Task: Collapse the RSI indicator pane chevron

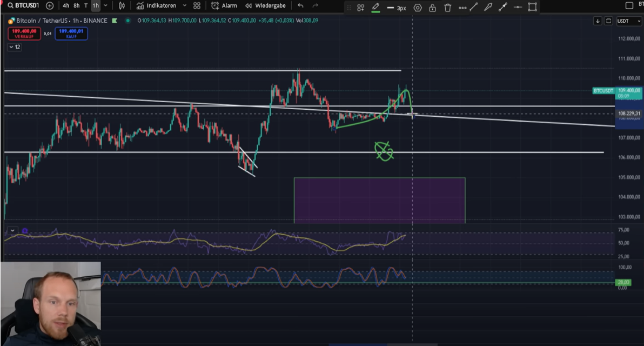Action: (12, 230)
